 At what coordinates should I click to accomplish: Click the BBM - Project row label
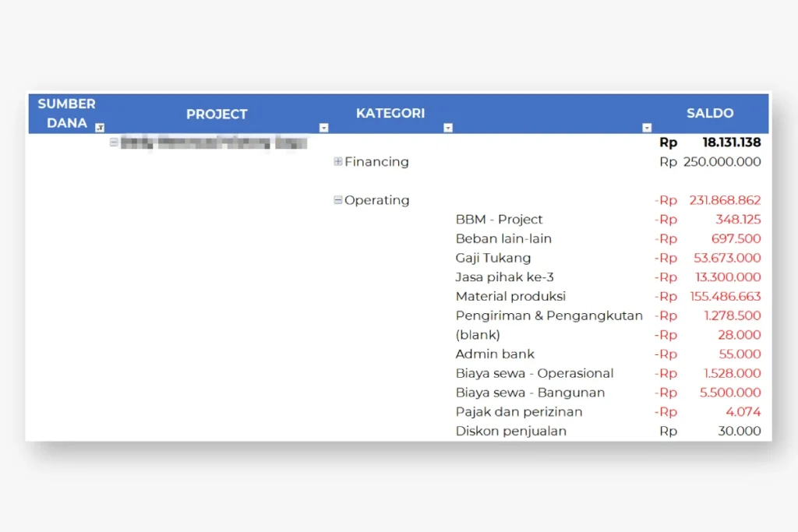pyautogui.click(x=499, y=220)
